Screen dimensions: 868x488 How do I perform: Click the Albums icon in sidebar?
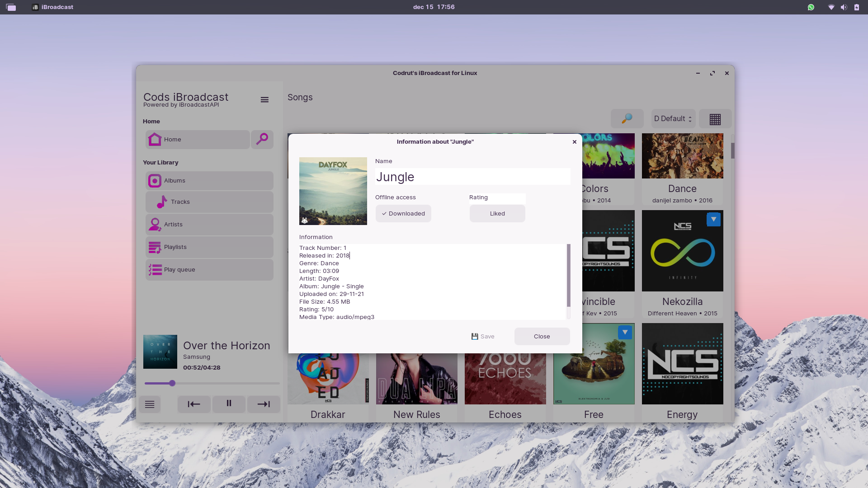[155, 181]
